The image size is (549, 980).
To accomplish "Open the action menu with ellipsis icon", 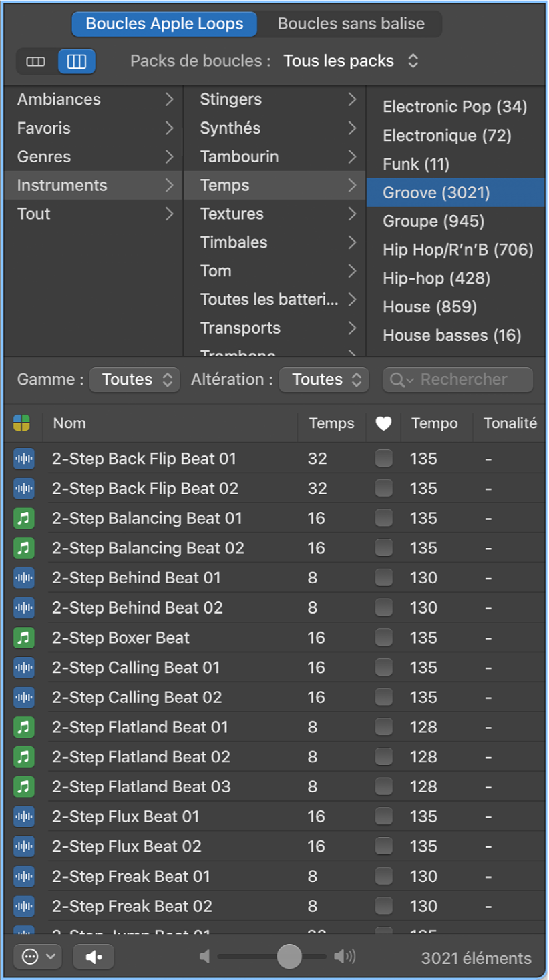I will 38,957.
